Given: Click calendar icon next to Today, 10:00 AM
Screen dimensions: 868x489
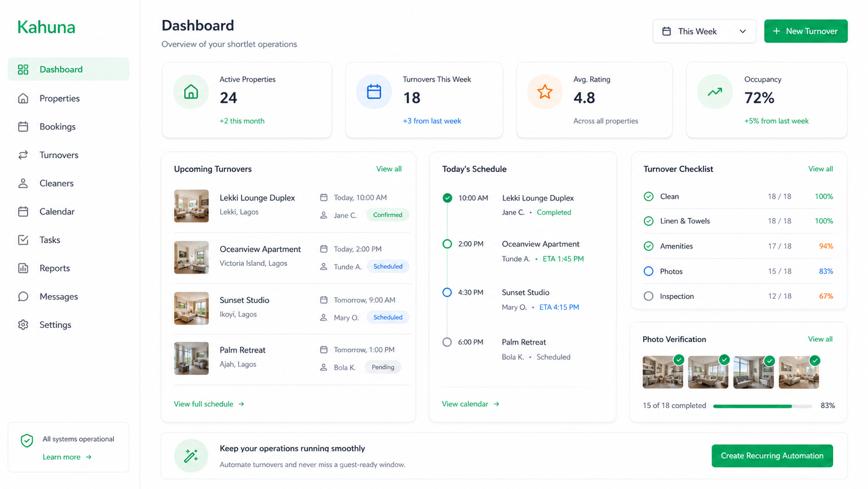Looking at the screenshot, I should coord(323,197).
